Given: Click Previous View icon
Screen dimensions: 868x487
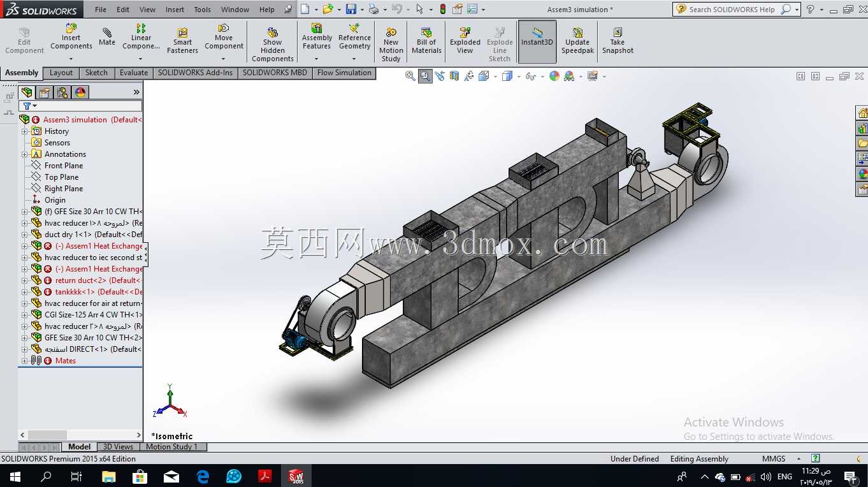Looking at the screenshot, I should pyautogui.click(x=440, y=76).
